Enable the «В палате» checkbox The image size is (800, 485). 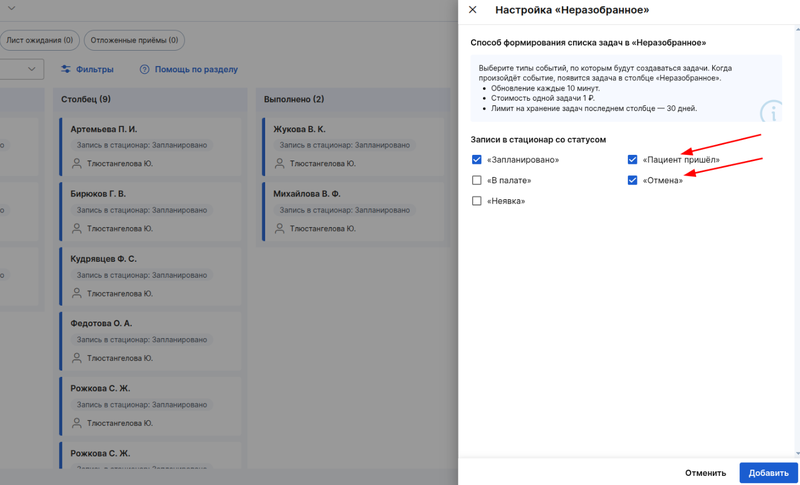tap(477, 181)
